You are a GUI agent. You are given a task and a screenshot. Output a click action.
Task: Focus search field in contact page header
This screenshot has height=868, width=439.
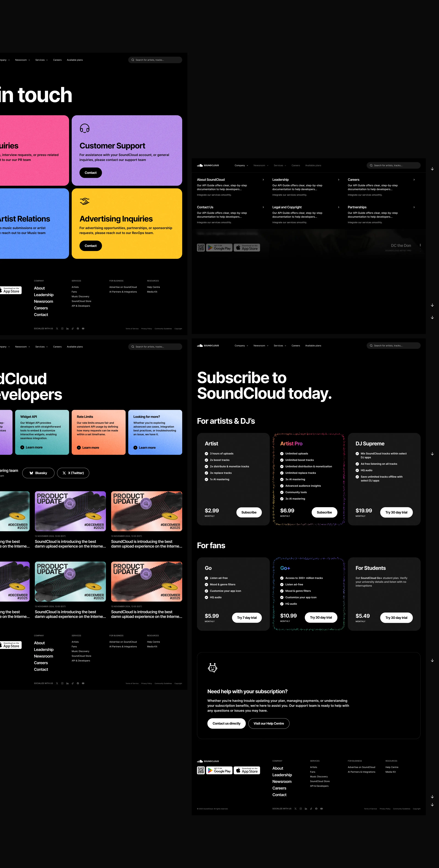pos(155,60)
